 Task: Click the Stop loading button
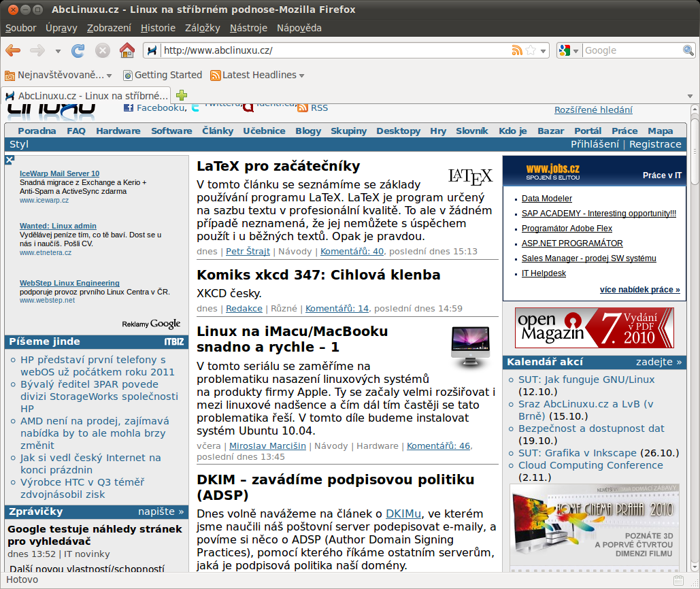pyautogui.click(x=102, y=50)
